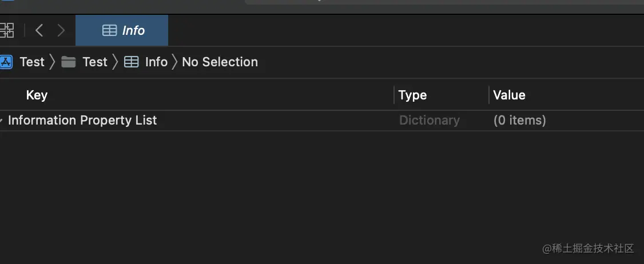Open the Dictionary type selector
The width and height of the screenshot is (644, 264).
click(430, 121)
